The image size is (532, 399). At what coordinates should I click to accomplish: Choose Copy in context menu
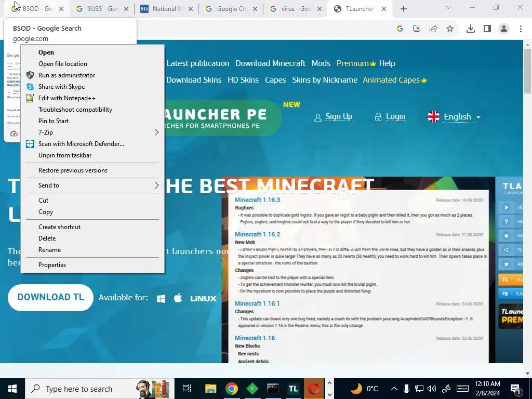coord(46,212)
